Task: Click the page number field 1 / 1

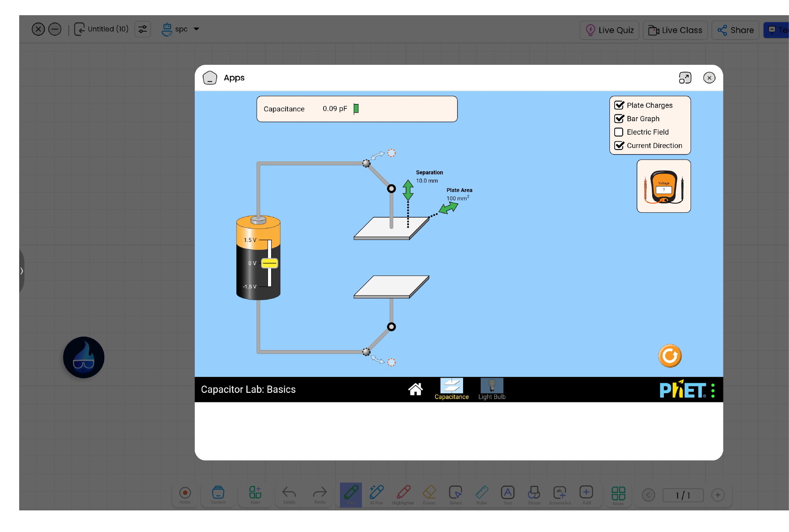Action: point(683,495)
